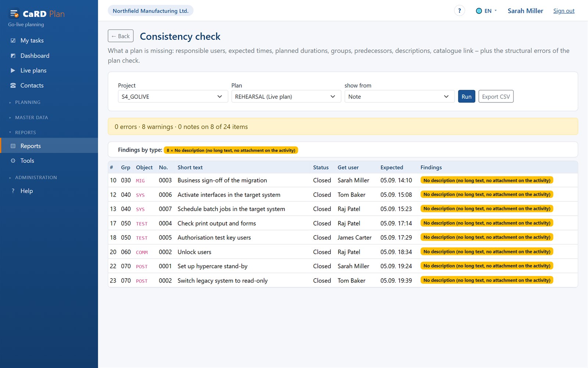This screenshot has width=588, height=368.
Task: Click Sarah Miller user name in header
Action: click(525, 11)
